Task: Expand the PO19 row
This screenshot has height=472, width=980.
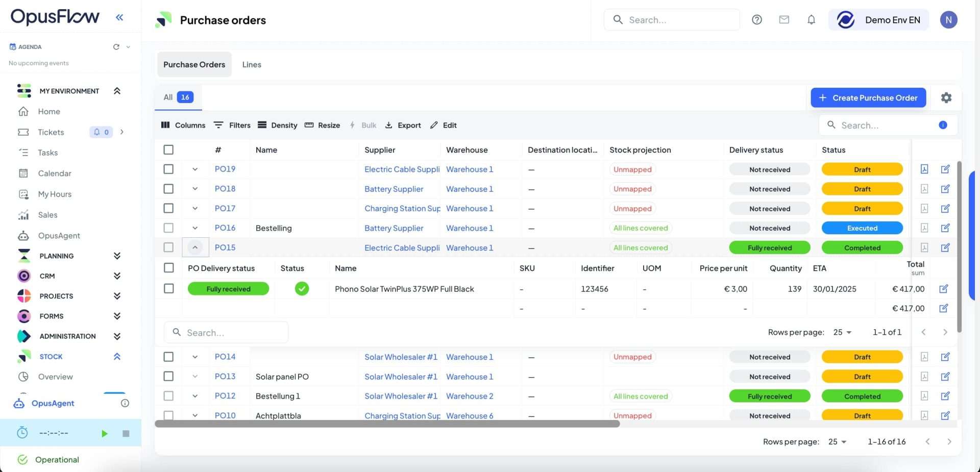Action: (x=195, y=169)
